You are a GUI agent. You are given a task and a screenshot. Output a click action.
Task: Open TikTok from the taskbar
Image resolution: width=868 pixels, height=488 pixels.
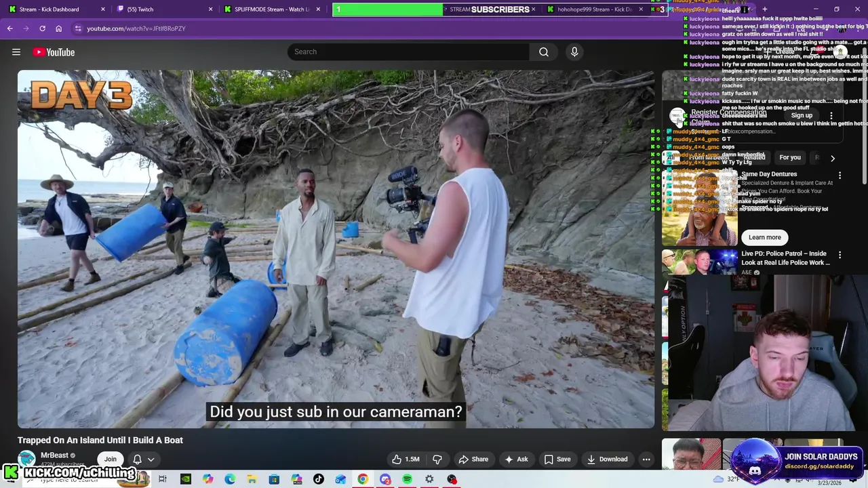[318, 479]
